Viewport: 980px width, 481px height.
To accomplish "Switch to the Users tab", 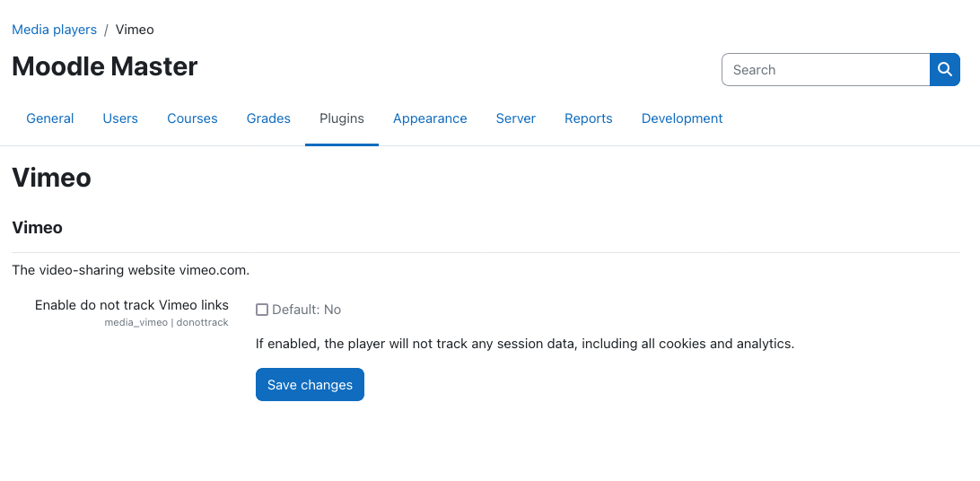I will pyautogui.click(x=120, y=118).
